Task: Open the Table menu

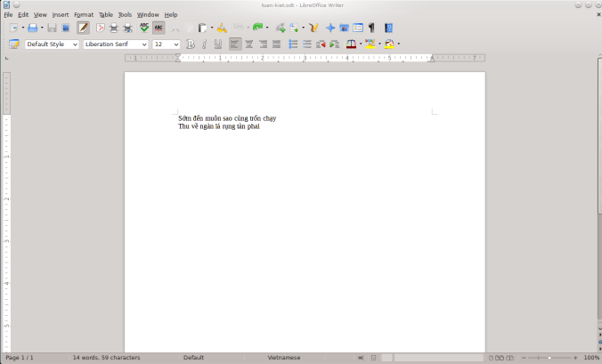Action: pyautogui.click(x=106, y=15)
